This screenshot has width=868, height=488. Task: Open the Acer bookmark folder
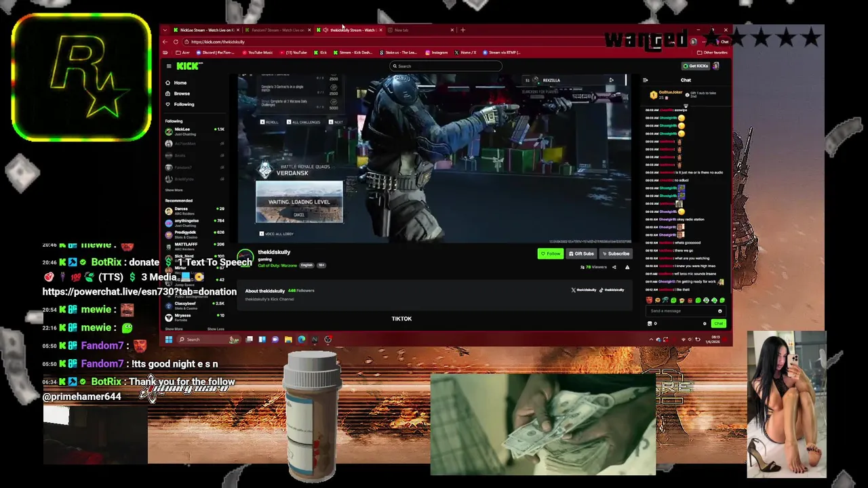click(x=182, y=52)
